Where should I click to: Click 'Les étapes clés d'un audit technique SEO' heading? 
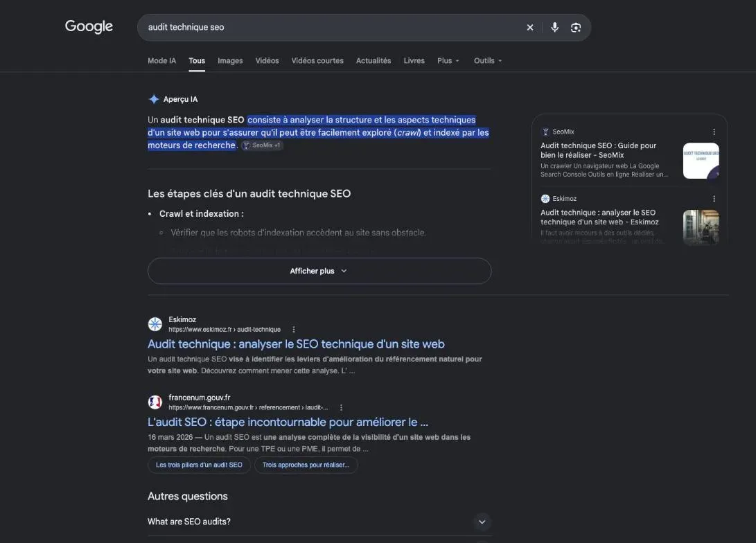point(249,194)
